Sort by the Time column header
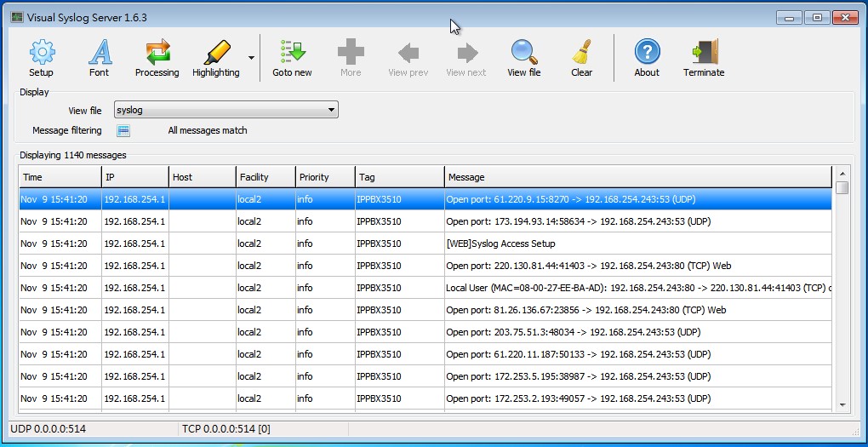The width and height of the screenshot is (868, 447). [x=60, y=177]
